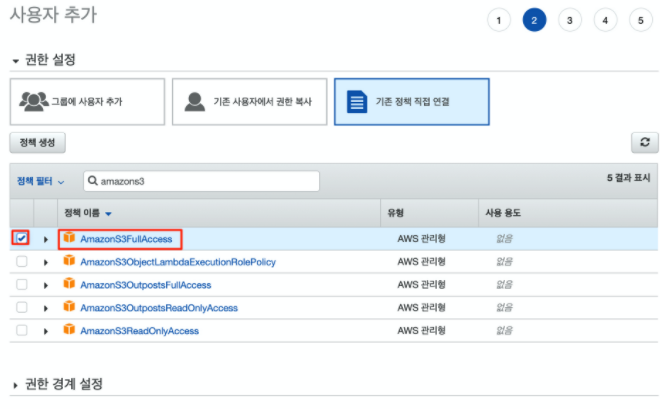Expand the AmazonS3FullAccess row details
This screenshot has height=409, width=660.
45,239
